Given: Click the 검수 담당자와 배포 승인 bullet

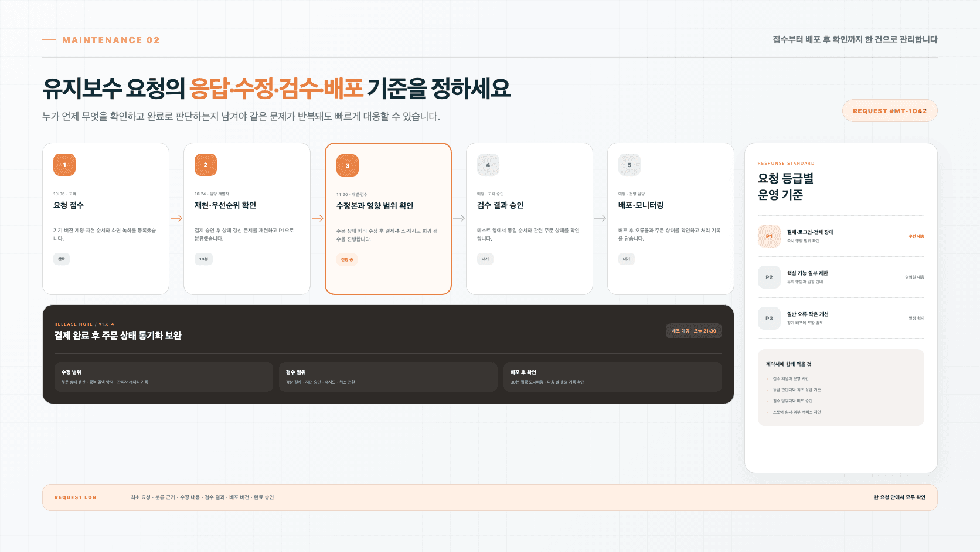Looking at the screenshot, I should 792,401.
